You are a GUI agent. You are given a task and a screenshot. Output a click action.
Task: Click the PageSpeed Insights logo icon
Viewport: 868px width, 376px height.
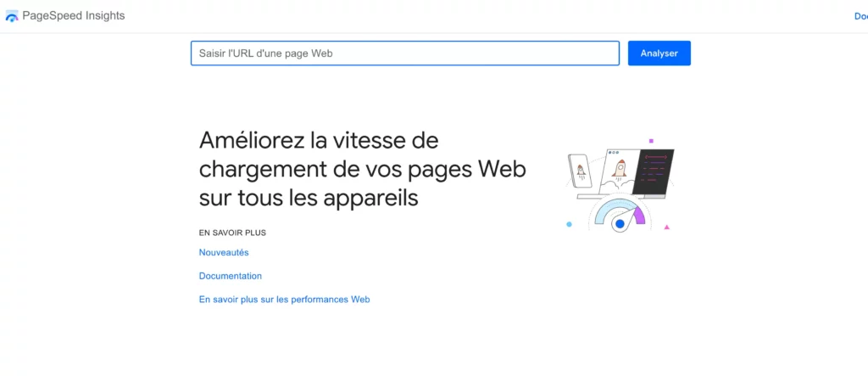point(12,16)
